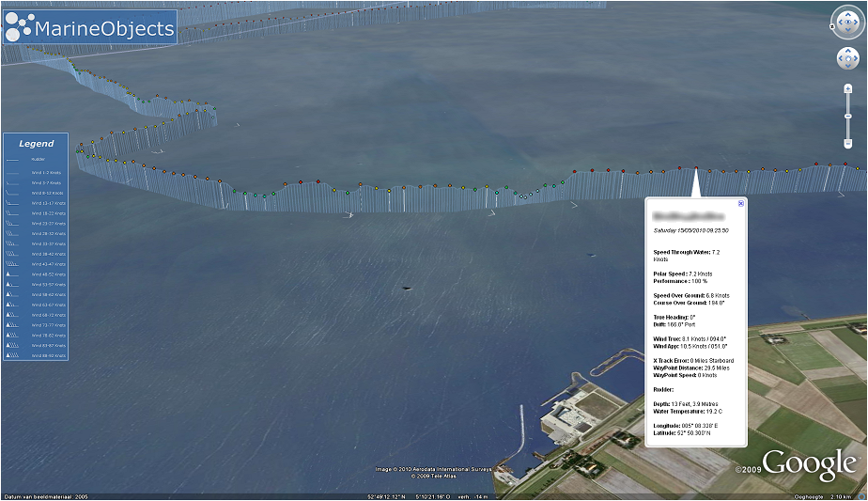Image resolution: width=868 pixels, height=501 pixels.
Task: Click 'X Track Error: 0 Miles Starboard'
Action: click(693, 360)
